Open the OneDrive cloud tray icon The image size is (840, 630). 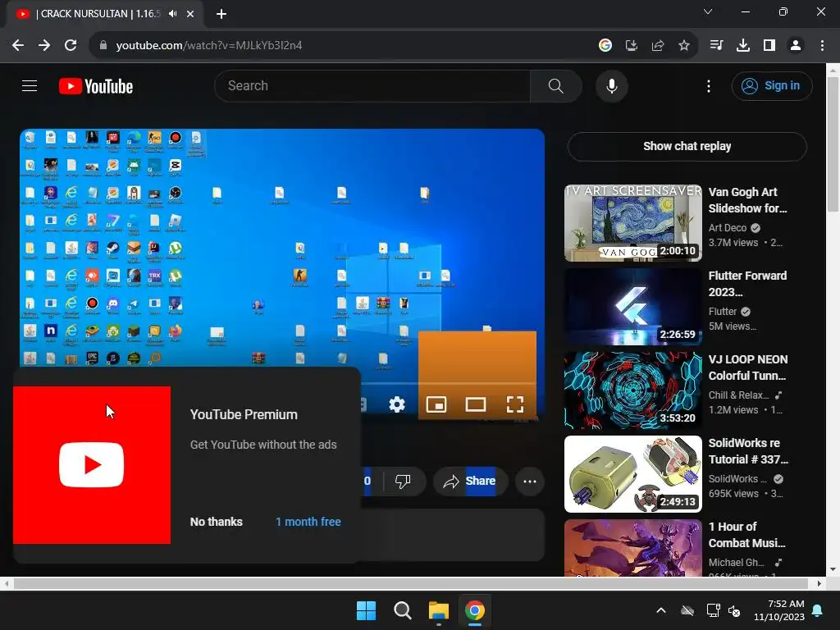(x=687, y=610)
